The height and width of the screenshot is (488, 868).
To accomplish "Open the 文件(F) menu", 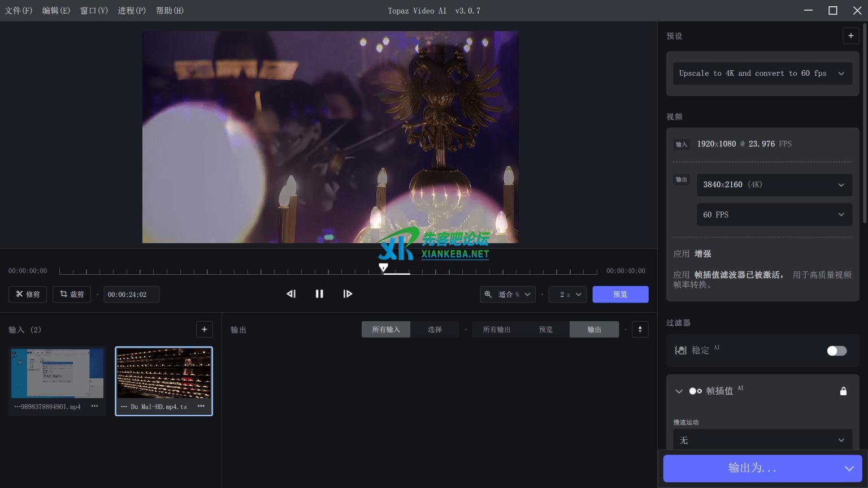I will (x=19, y=11).
